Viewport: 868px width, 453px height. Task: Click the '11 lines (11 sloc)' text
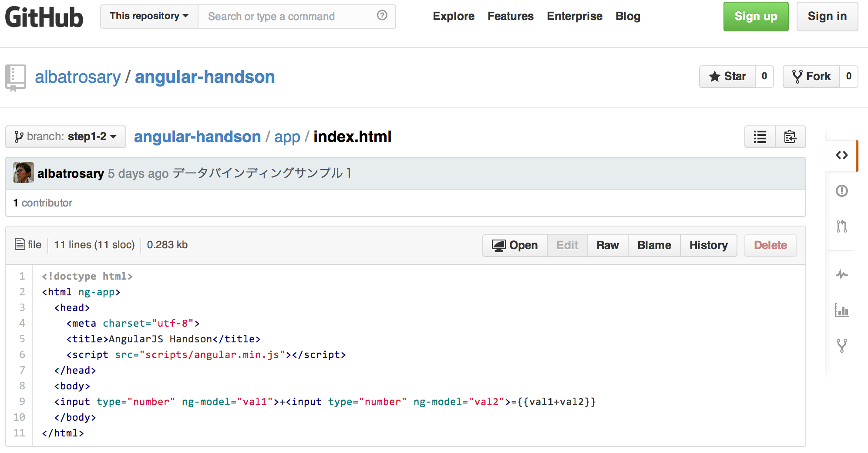coord(94,245)
